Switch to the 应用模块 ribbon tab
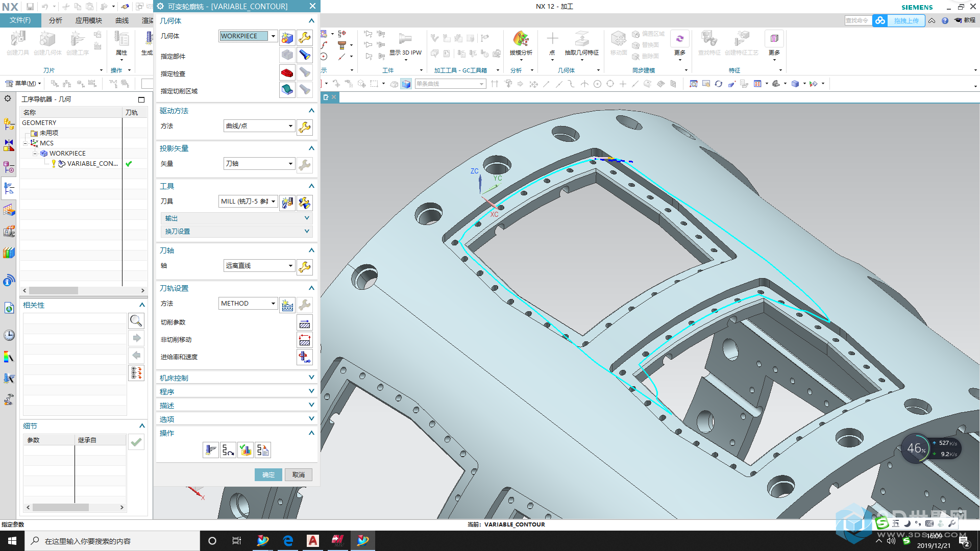 [89, 20]
